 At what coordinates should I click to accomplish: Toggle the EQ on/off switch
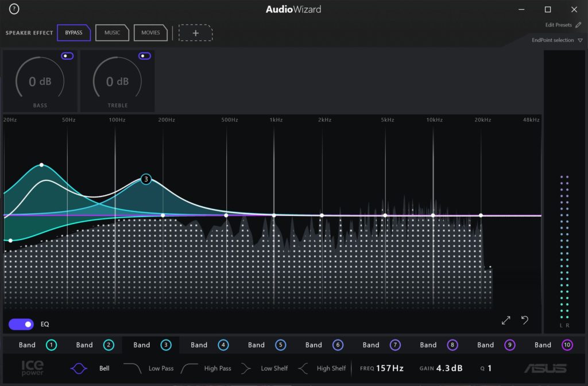[x=21, y=325]
